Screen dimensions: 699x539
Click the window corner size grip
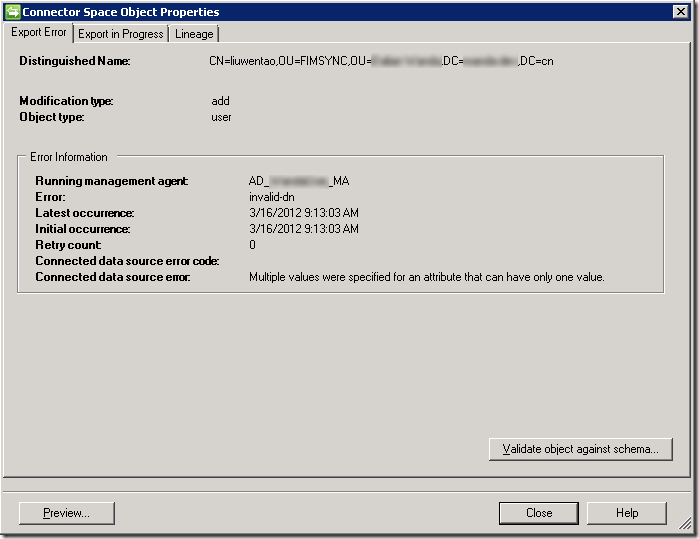point(684,523)
